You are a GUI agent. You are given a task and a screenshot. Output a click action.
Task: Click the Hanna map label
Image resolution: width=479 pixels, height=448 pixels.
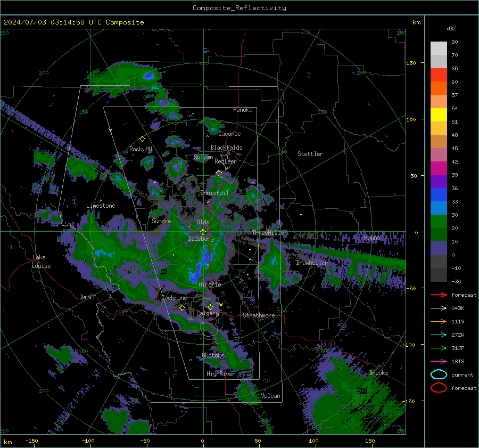(x=372, y=238)
